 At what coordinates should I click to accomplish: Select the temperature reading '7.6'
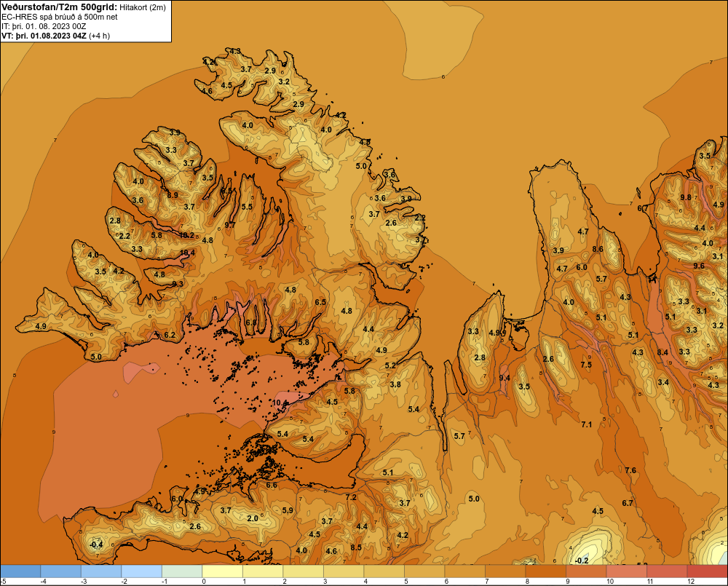coord(630,470)
